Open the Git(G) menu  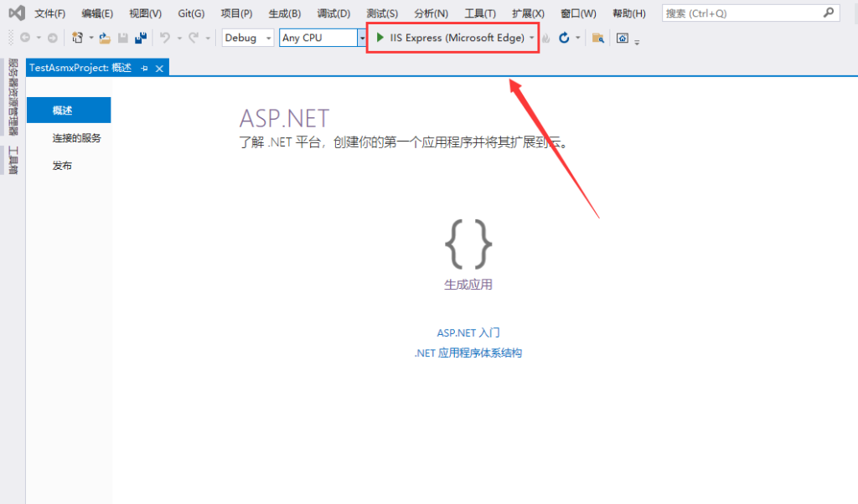click(x=191, y=13)
